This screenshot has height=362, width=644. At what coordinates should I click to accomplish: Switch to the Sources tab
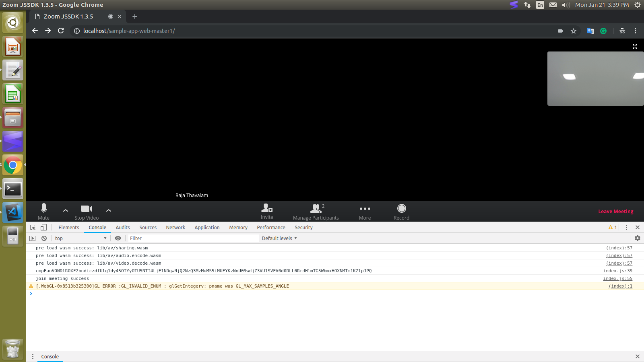coord(148,227)
